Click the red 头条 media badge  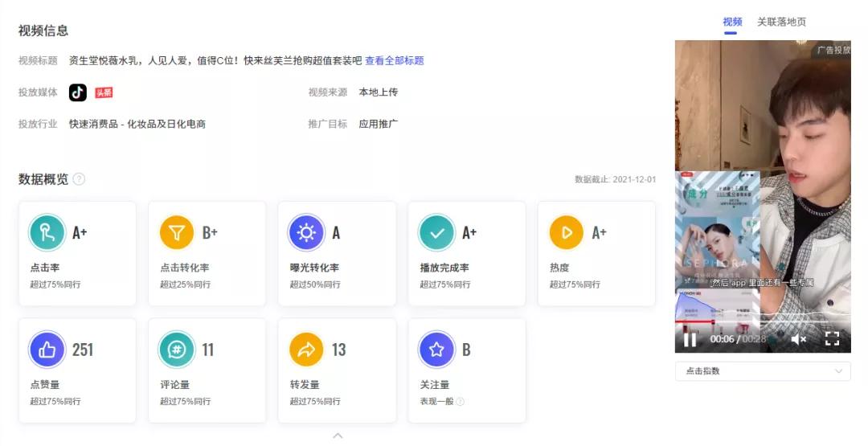point(104,92)
